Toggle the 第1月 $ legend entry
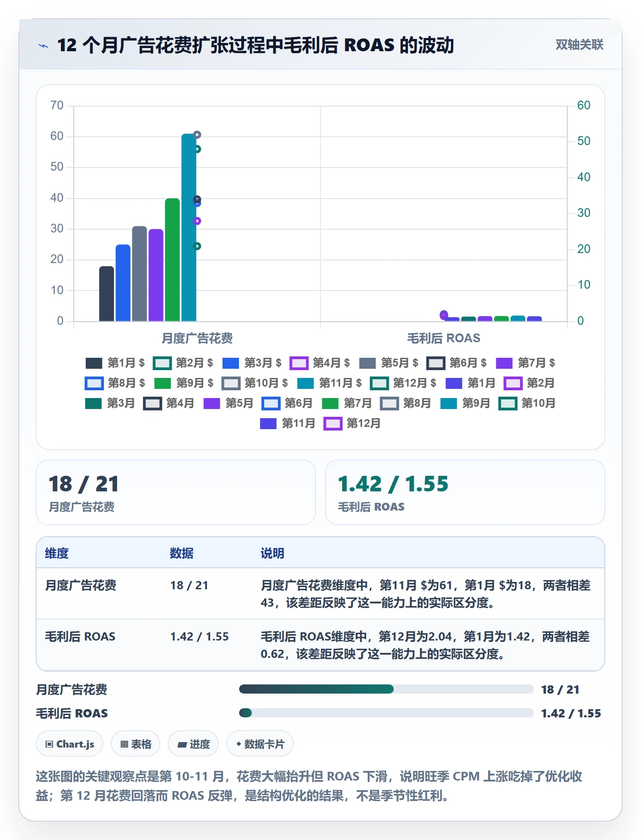Viewport: 641px width, 840px height. click(x=115, y=363)
